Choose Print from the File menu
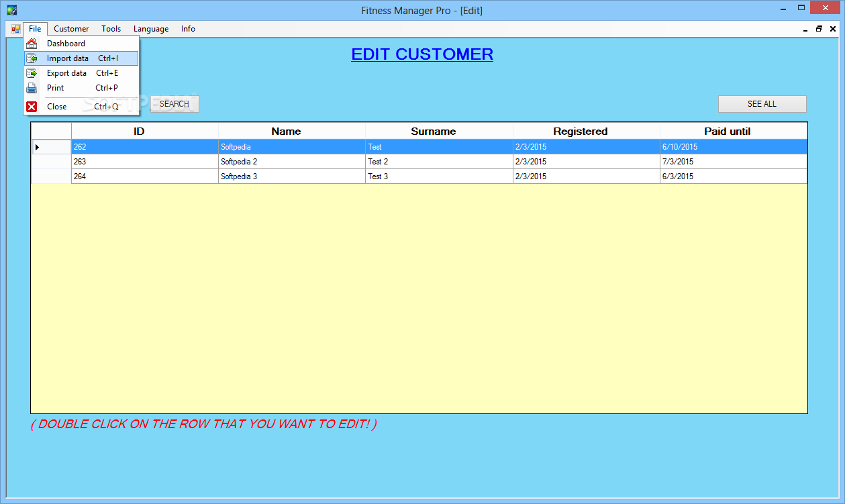 (x=81, y=88)
